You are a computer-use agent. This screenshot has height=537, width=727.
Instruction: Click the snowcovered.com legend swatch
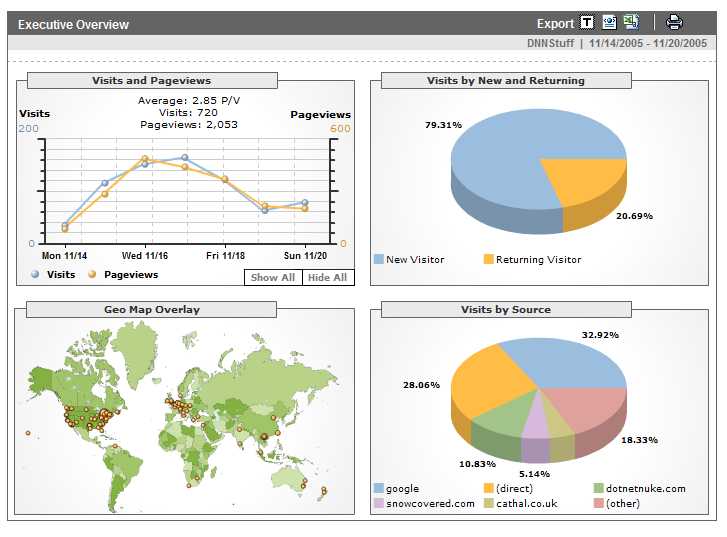click(379, 503)
